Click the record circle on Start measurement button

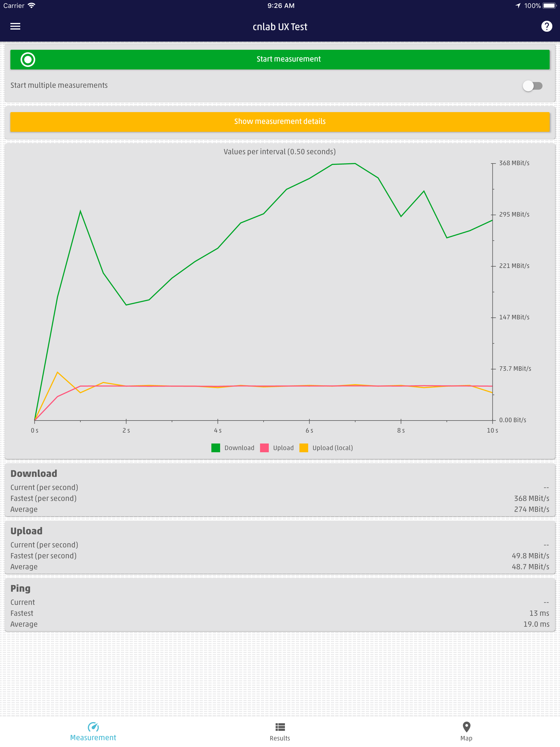click(x=27, y=59)
